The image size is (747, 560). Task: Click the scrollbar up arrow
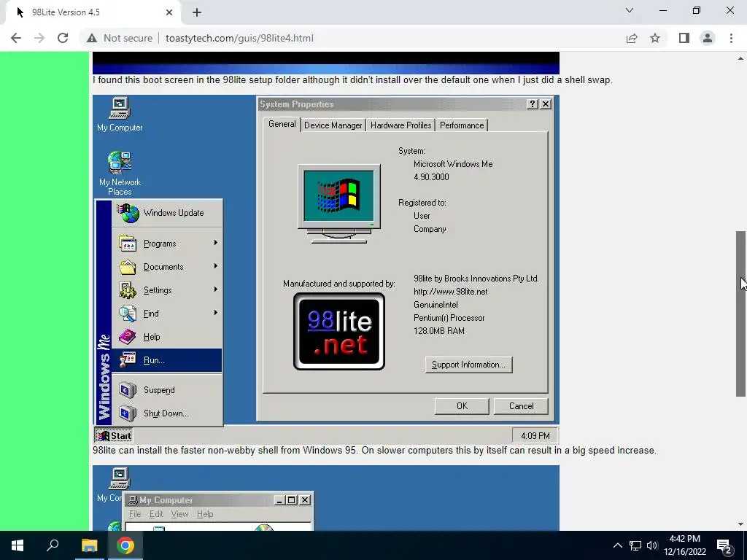pos(740,58)
